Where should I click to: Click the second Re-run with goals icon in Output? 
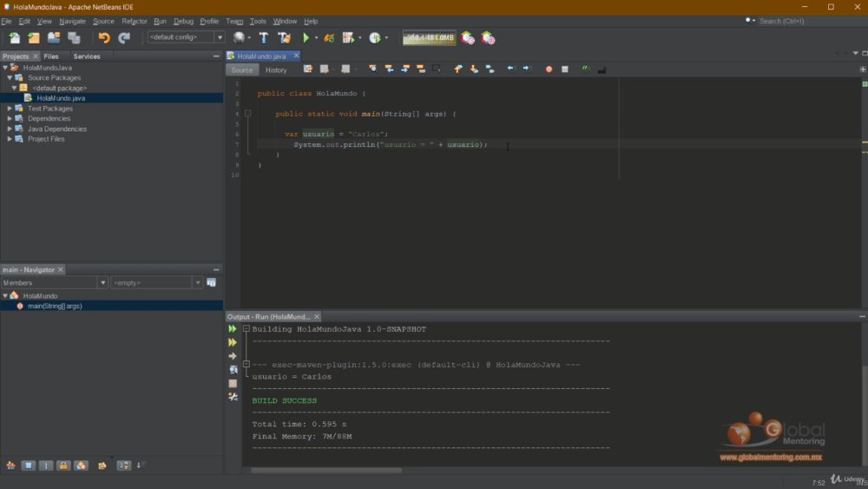(233, 342)
